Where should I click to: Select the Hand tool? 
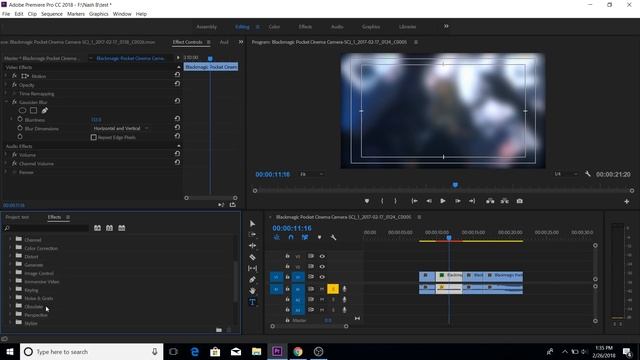pos(252,291)
